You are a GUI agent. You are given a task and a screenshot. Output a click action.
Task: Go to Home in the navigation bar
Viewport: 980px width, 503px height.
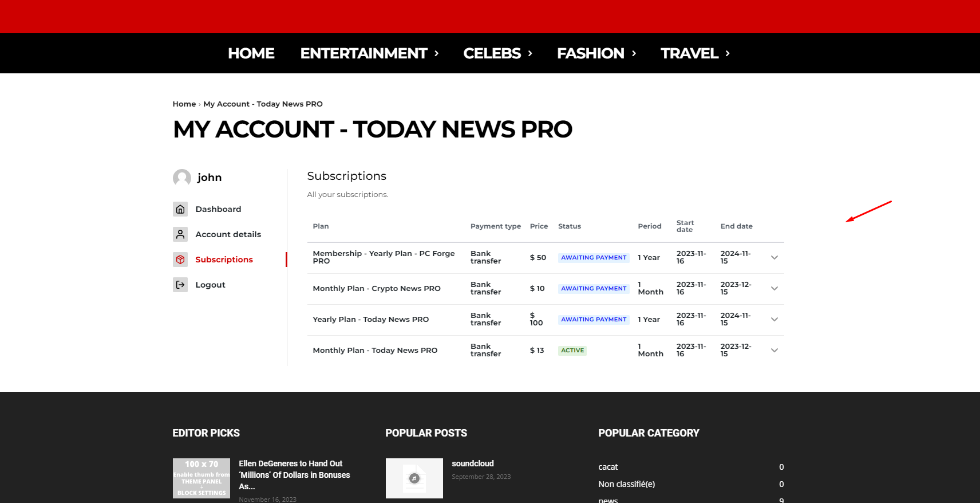tap(251, 53)
